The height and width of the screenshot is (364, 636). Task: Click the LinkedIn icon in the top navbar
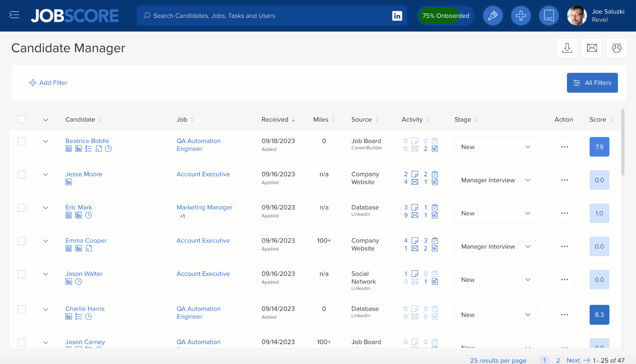click(x=397, y=15)
